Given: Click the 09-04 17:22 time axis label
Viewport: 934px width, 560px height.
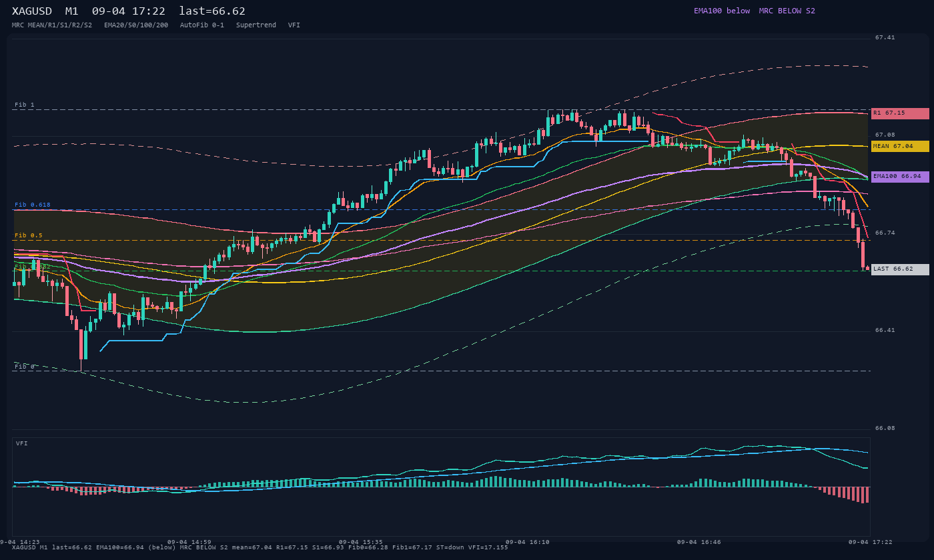Looking at the screenshot, I should 871,542.
